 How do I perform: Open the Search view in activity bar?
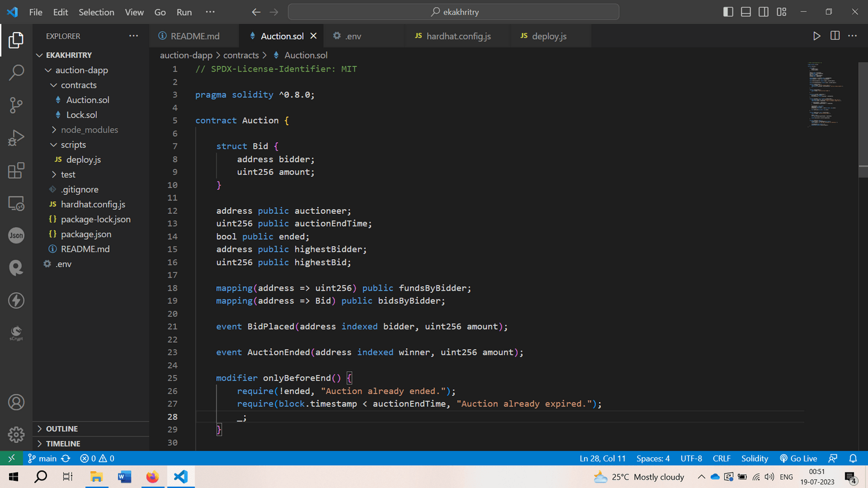tap(16, 73)
